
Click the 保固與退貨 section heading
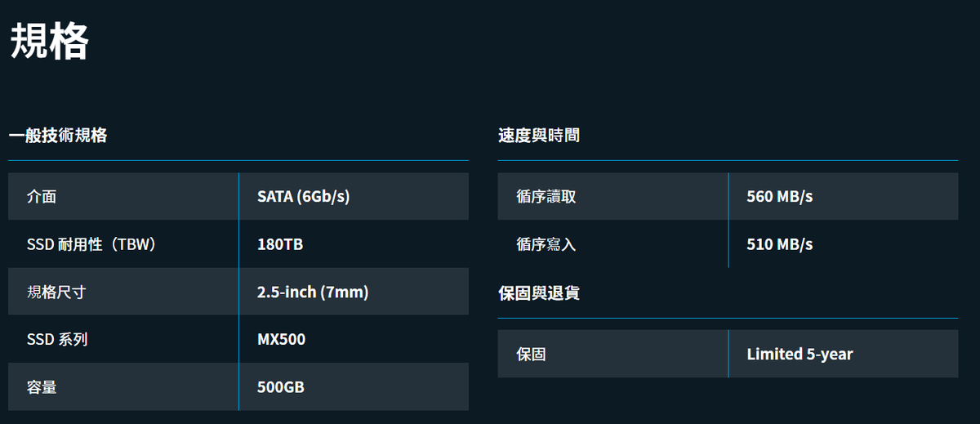tap(539, 292)
